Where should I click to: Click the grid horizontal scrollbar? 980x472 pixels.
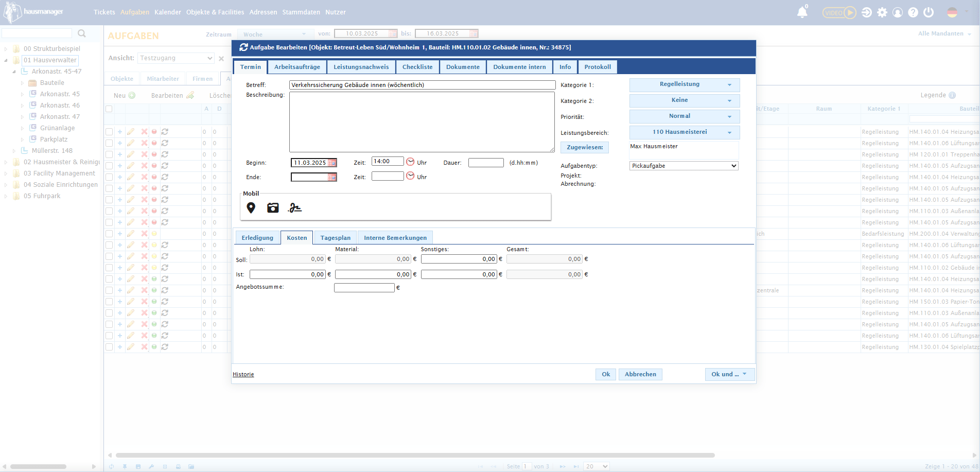pyautogui.click(x=415, y=455)
